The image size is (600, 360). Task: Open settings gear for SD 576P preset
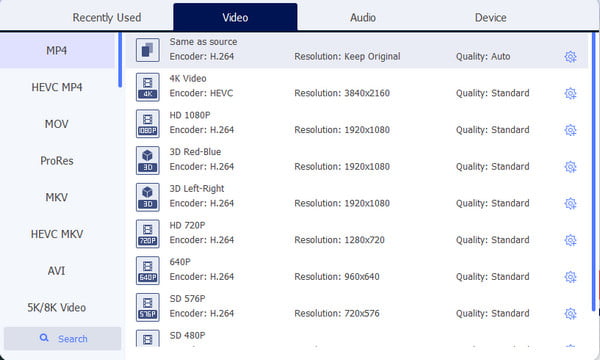click(x=570, y=314)
